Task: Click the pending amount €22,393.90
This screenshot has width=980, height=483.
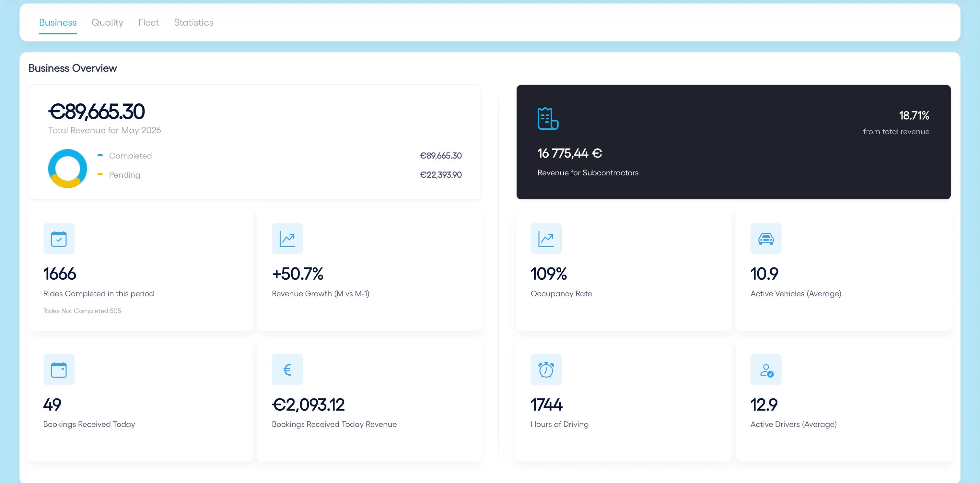Action: pyautogui.click(x=440, y=175)
